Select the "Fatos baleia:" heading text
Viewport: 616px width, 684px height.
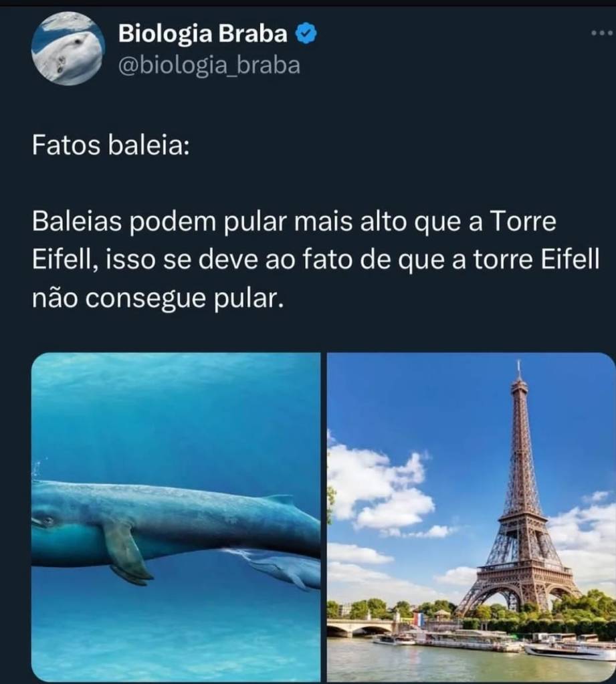coord(111,145)
